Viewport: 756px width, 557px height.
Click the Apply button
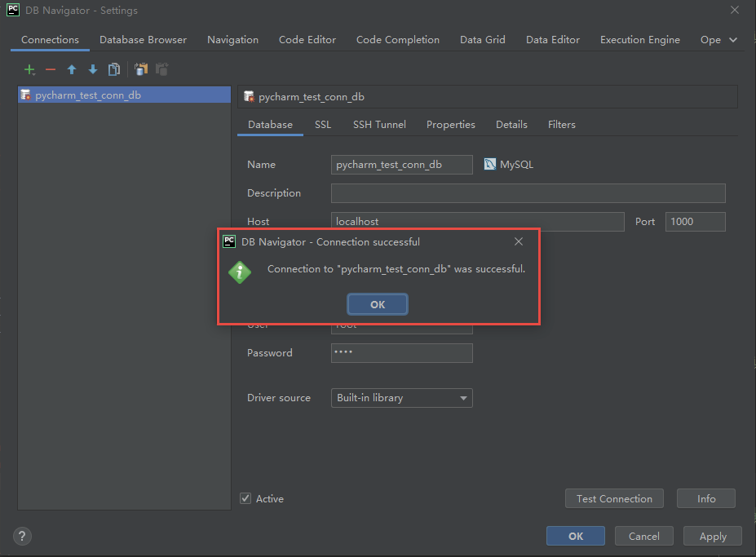click(713, 537)
